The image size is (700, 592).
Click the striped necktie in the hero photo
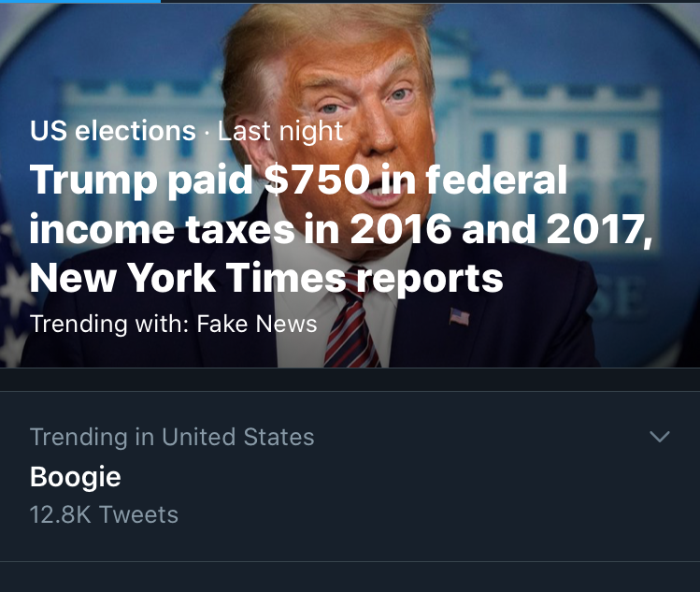point(352,320)
